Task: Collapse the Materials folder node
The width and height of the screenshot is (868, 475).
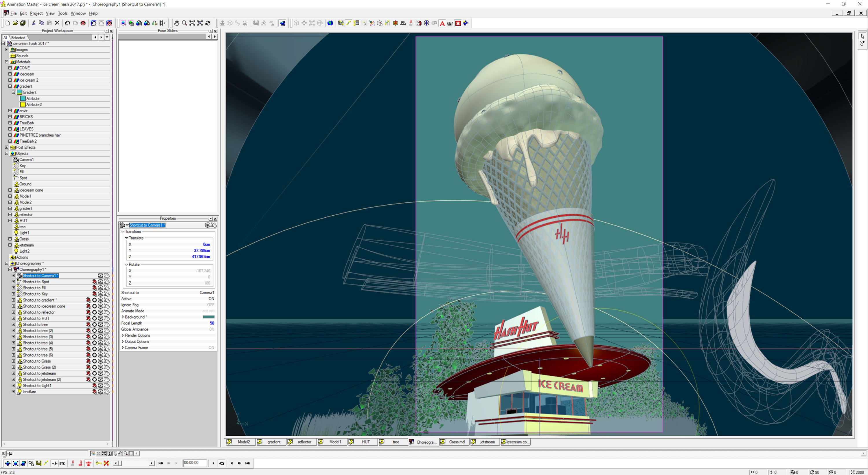Action: click(6, 62)
